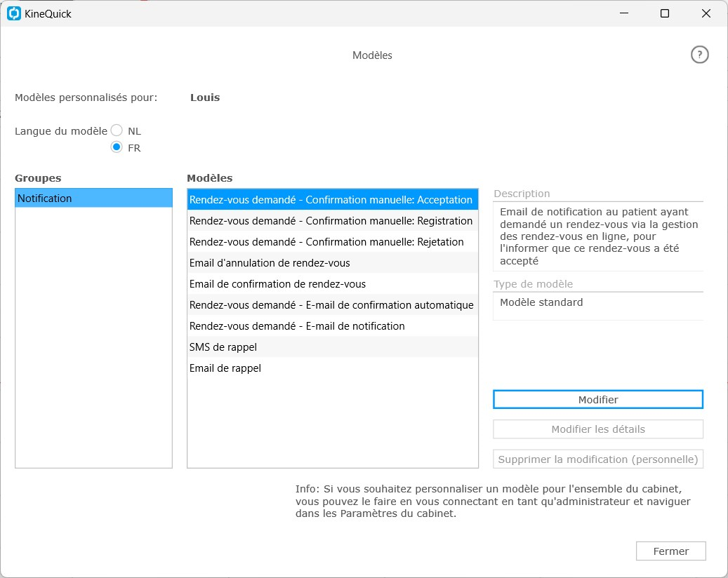728x578 pixels.
Task: Click the KineQuick app logo icon
Action: (14, 13)
